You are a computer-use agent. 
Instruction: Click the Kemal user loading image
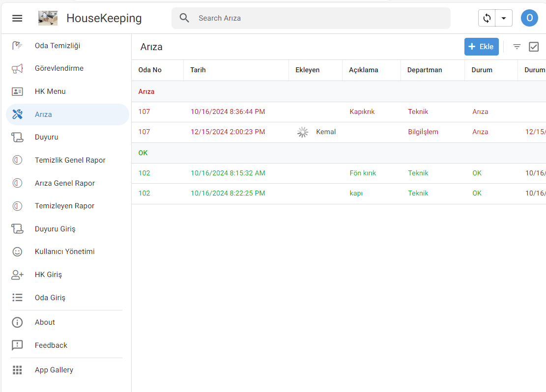tap(303, 132)
